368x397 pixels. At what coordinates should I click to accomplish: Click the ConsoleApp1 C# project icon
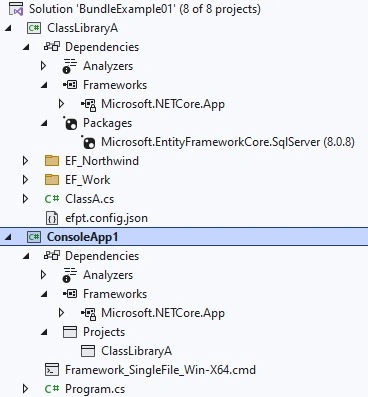coord(34,237)
